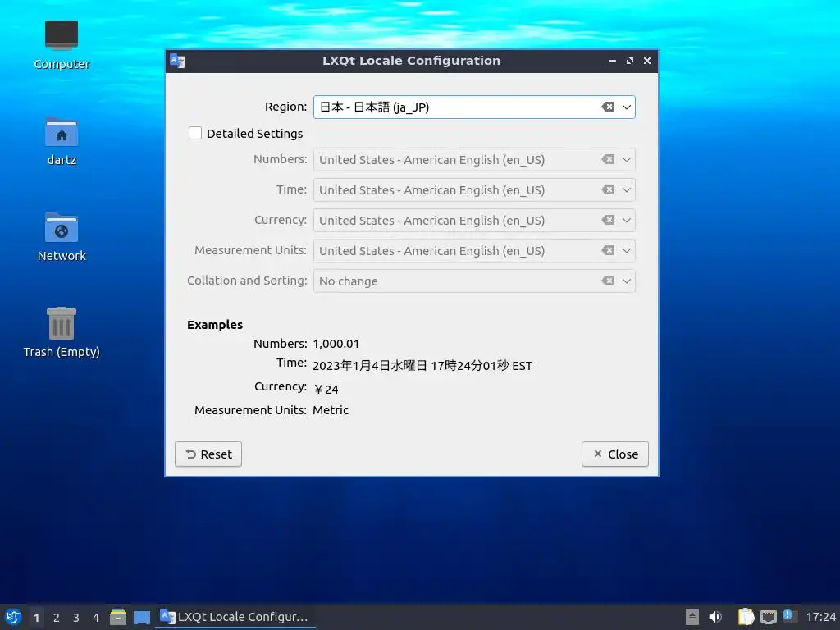Click the Time example date string
This screenshot has height=630, width=840.
click(422, 366)
